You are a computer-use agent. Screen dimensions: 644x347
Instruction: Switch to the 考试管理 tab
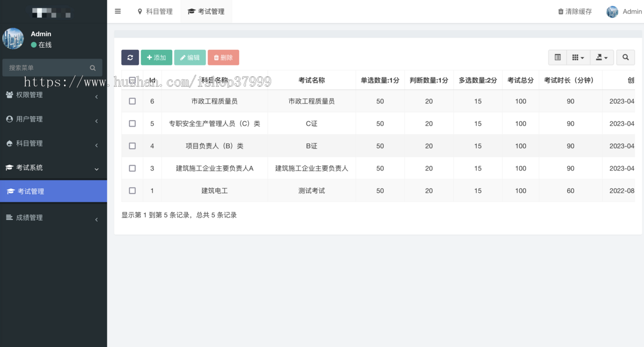(x=206, y=11)
